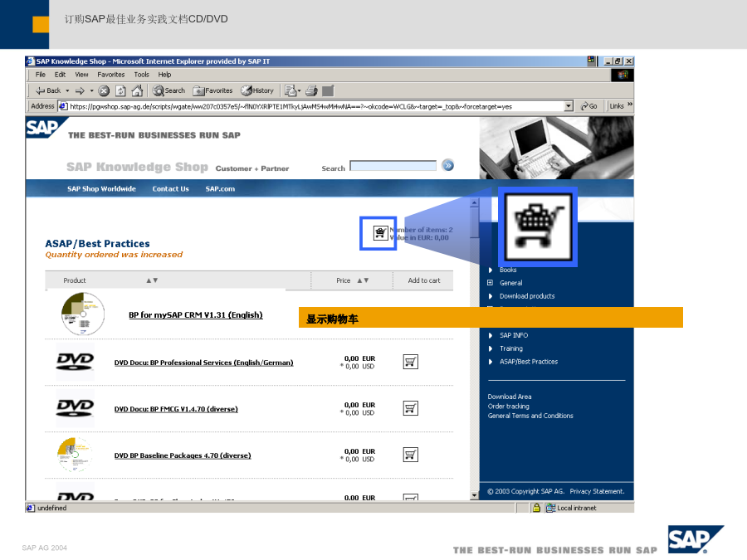The height and width of the screenshot is (560, 747).
Task: Open DVD Docu: BP Professional Services link
Action: click(204, 363)
